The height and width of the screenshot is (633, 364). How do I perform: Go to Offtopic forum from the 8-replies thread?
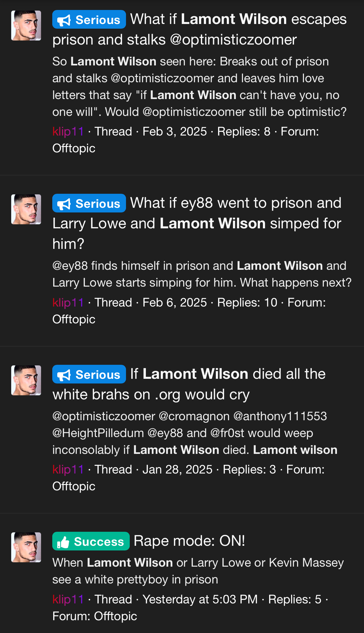[x=74, y=148]
